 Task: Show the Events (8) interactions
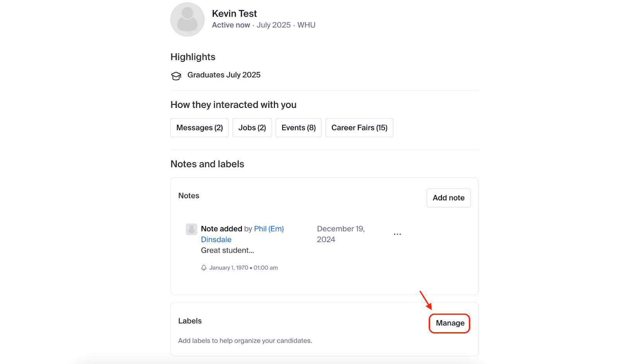point(298,128)
